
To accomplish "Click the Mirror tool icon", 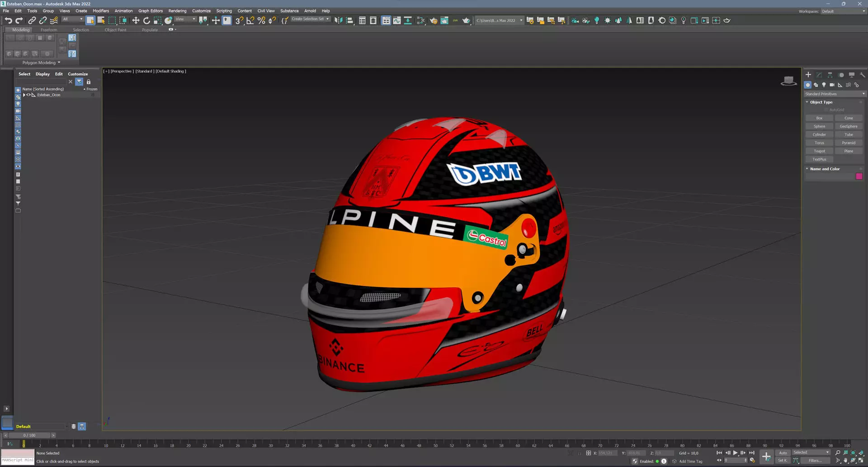I will [338, 20].
